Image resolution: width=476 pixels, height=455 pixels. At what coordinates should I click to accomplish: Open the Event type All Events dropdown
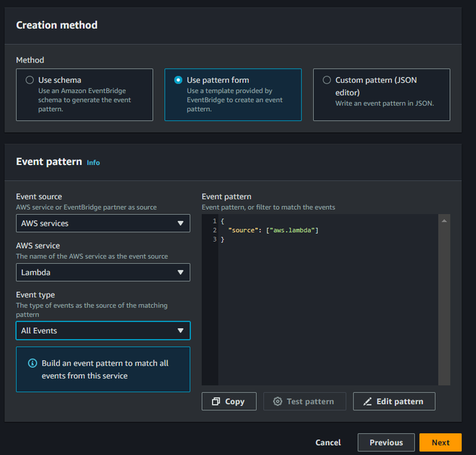coord(103,330)
